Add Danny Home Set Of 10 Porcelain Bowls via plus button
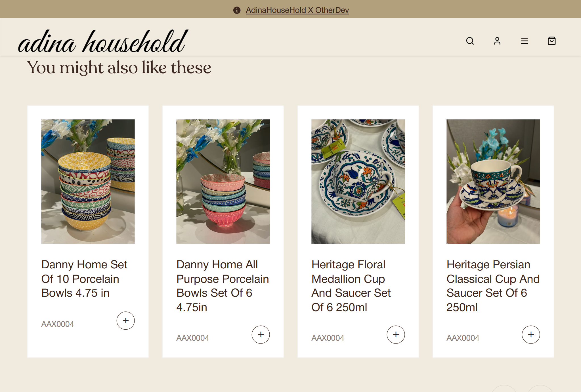This screenshot has width=581, height=392. coord(125,321)
